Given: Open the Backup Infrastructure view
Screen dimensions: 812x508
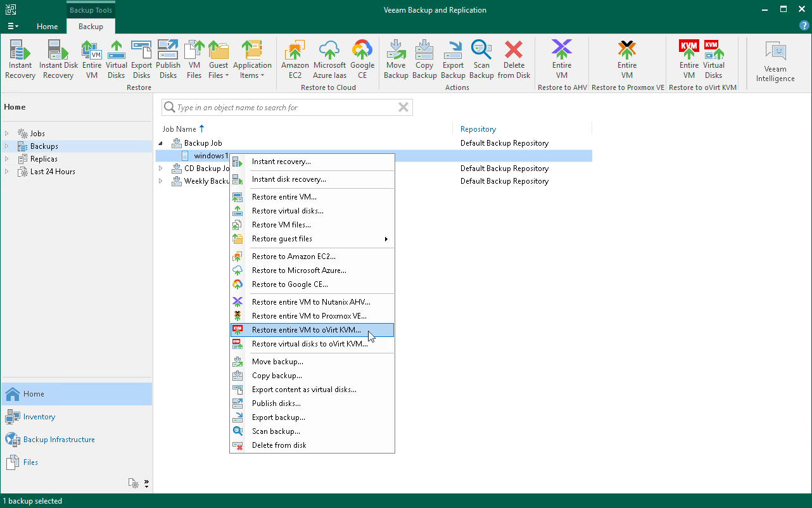Looking at the screenshot, I should (76, 440).
